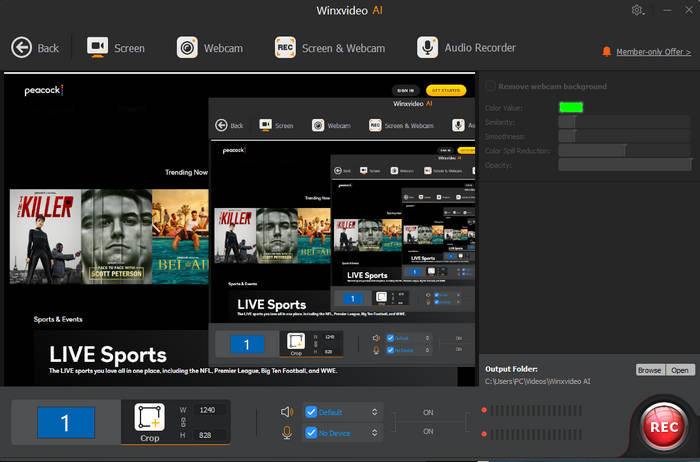The width and height of the screenshot is (700, 462).
Task: Click Browse for output folder
Action: click(x=650, y=370)
